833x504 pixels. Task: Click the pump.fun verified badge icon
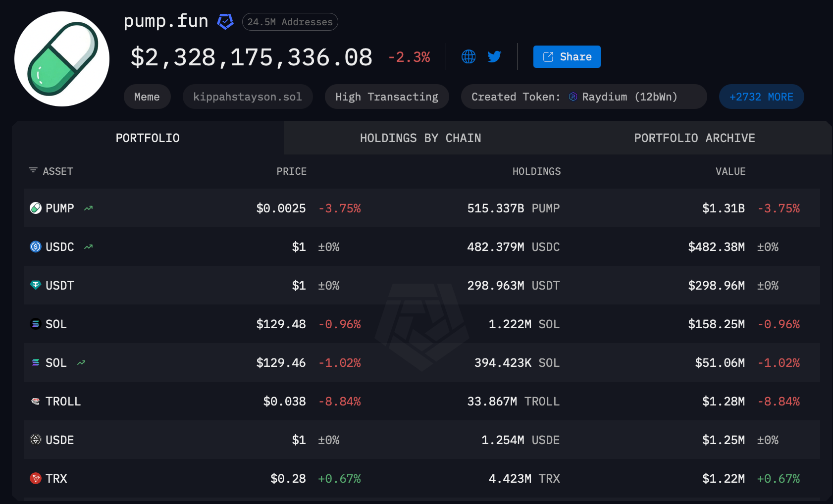[225, 21]
